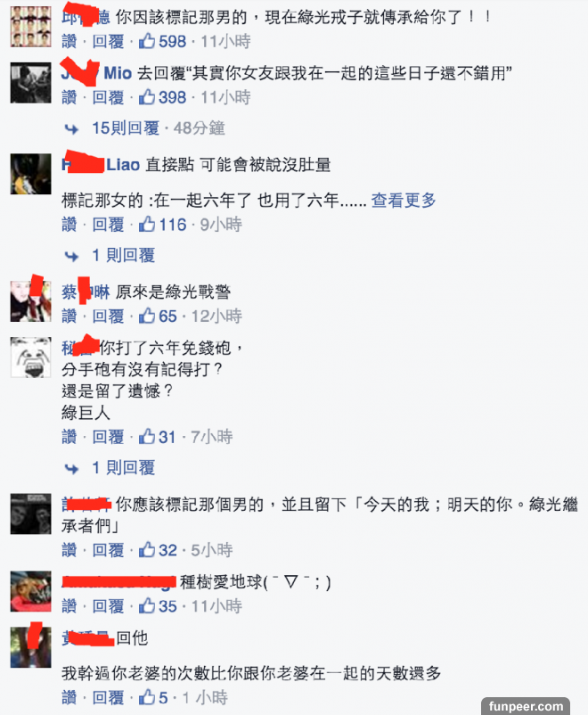Open Mio commenter's profile name

[x=96, y=73]
